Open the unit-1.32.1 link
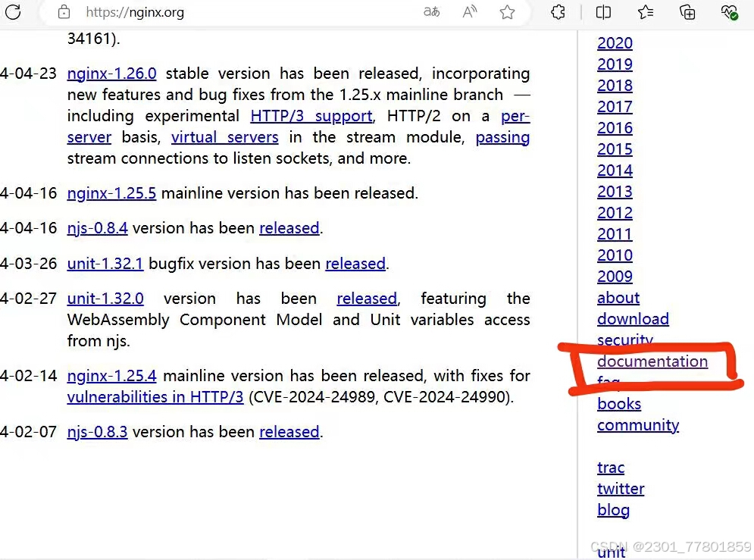Screen dimensions: 754x560 [x=105, y=264]
